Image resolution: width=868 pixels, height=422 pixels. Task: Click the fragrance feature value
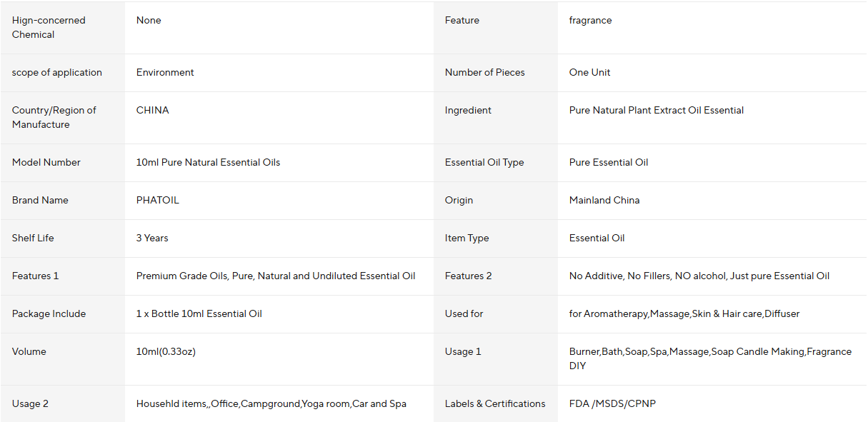tap(590, 20)
